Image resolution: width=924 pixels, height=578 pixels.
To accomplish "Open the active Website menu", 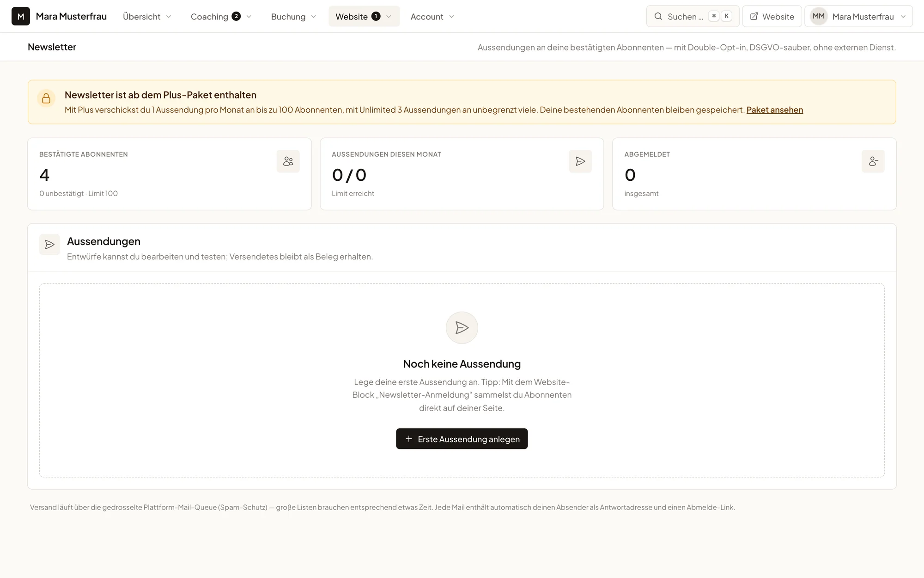I will pos(364,16).
